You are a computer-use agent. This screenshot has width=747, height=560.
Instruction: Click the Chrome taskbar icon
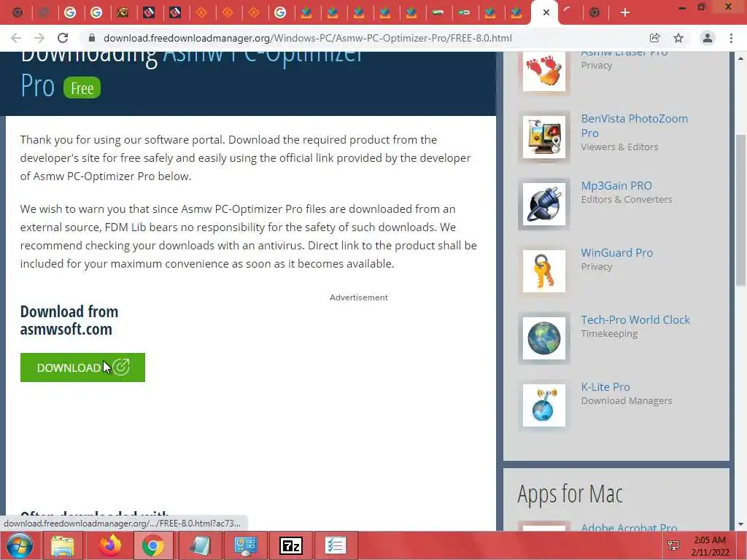(152, 545)
